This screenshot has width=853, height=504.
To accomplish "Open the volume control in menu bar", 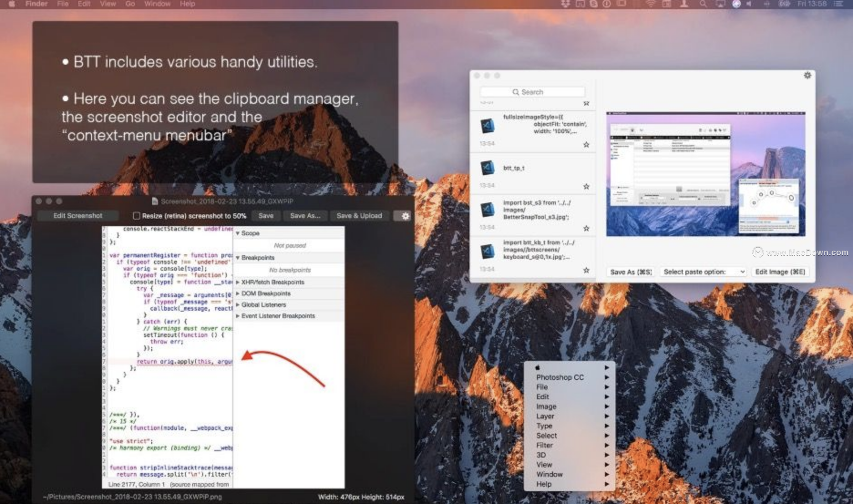I will (x=749, y=4).
